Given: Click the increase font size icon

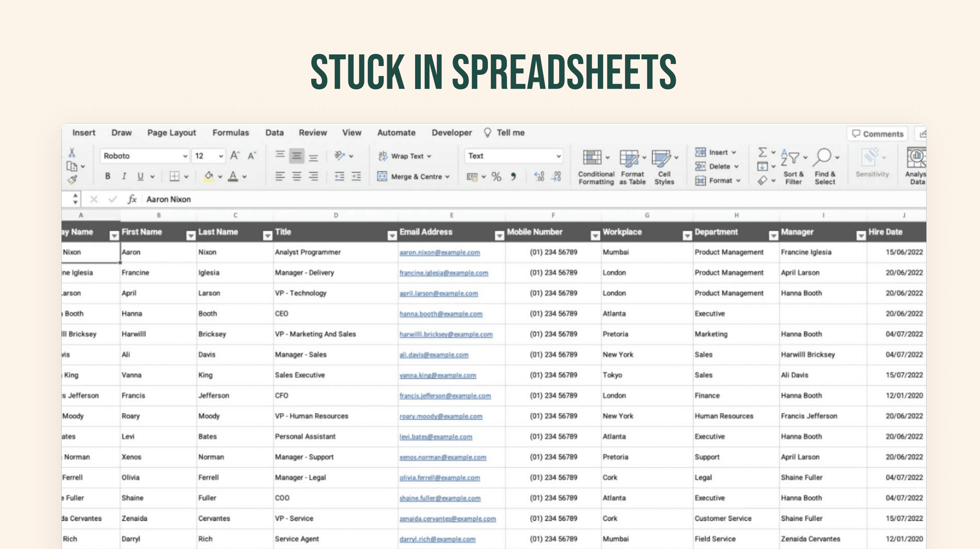Looking at the screenshot, I should (x=235, y=155).
